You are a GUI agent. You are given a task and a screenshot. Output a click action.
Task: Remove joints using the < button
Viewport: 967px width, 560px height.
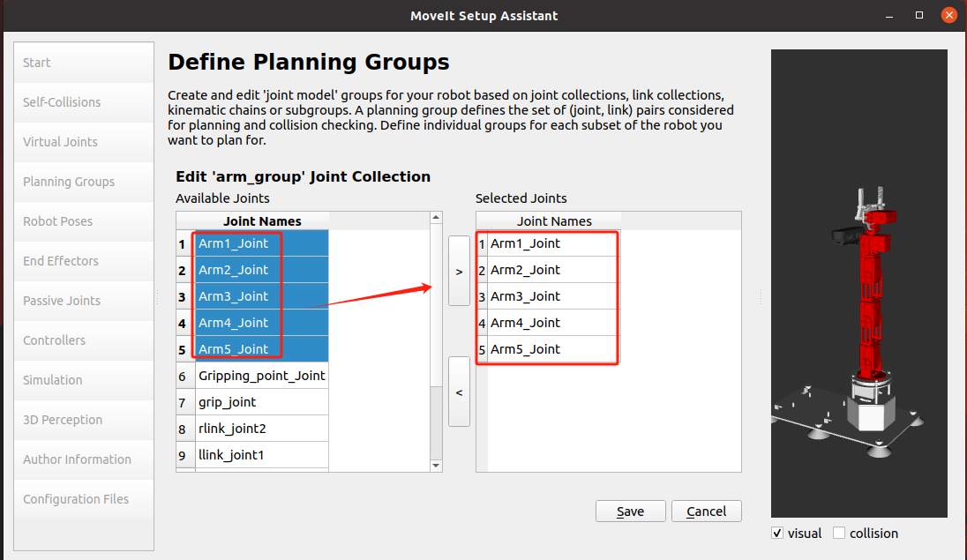click(459, 392)
